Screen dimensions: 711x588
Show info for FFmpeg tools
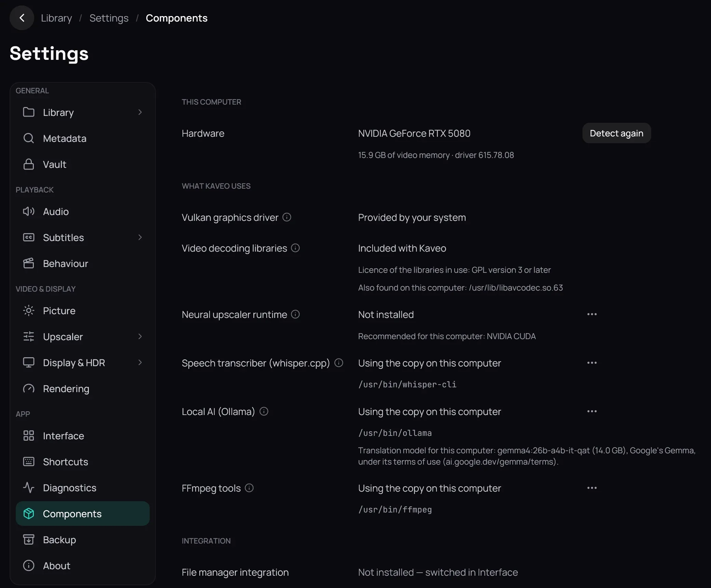pyautogui.click(x=250, y=488)
